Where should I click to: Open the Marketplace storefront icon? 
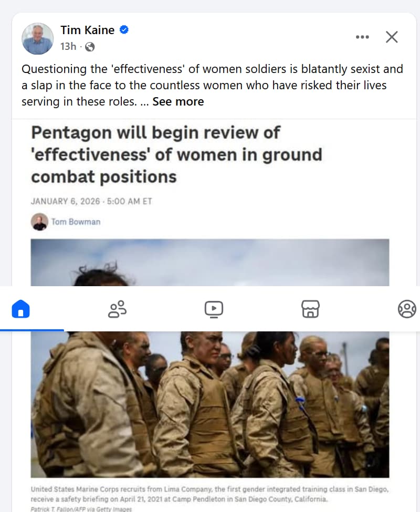pyautogui.click(x=310, y=309)
